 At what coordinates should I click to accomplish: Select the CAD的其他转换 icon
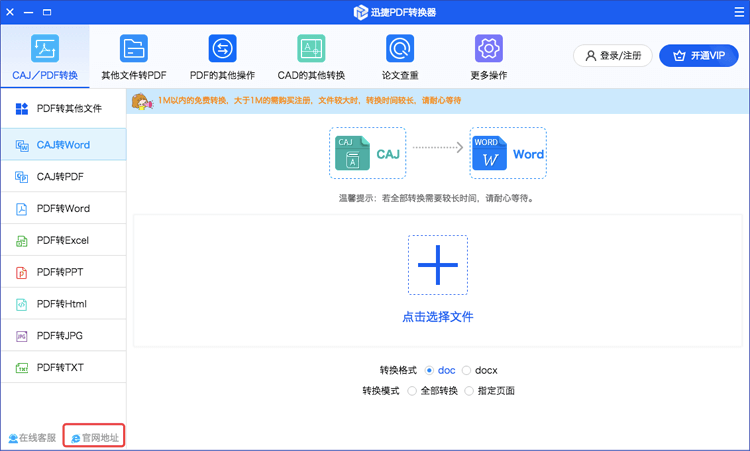tap(311, 48)
